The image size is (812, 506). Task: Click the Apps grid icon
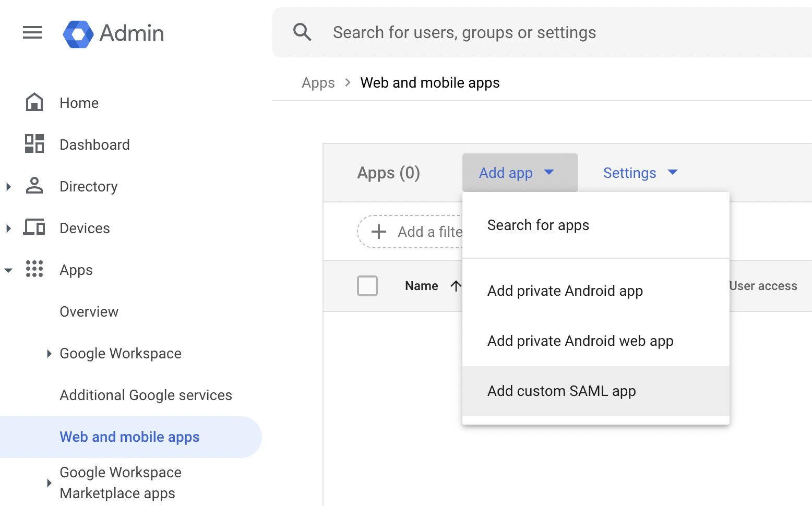click(34, 269)
